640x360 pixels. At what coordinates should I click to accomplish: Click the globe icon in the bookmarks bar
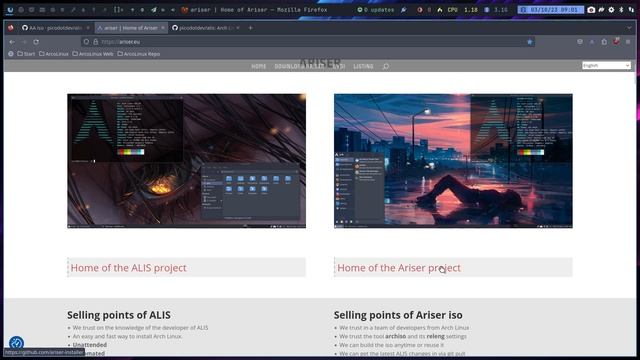click(x=11, y=53)
